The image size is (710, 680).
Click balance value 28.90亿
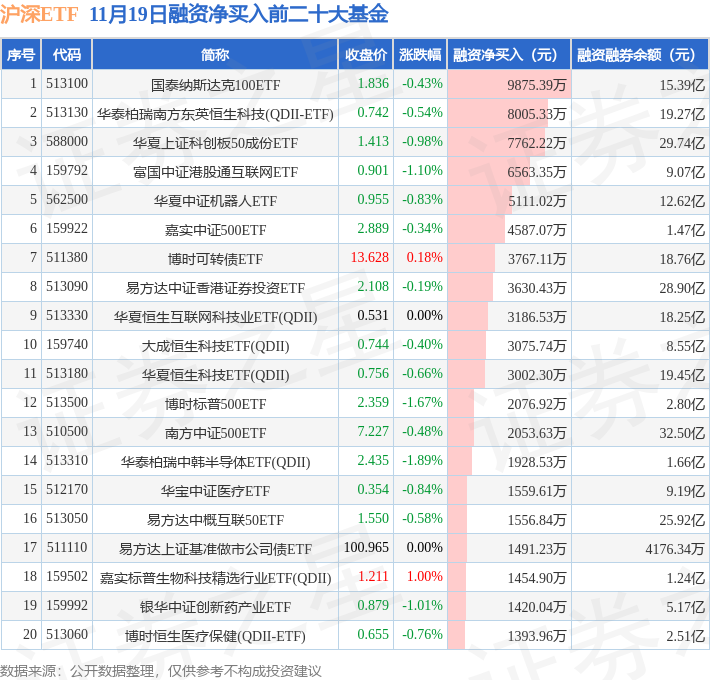682,287
